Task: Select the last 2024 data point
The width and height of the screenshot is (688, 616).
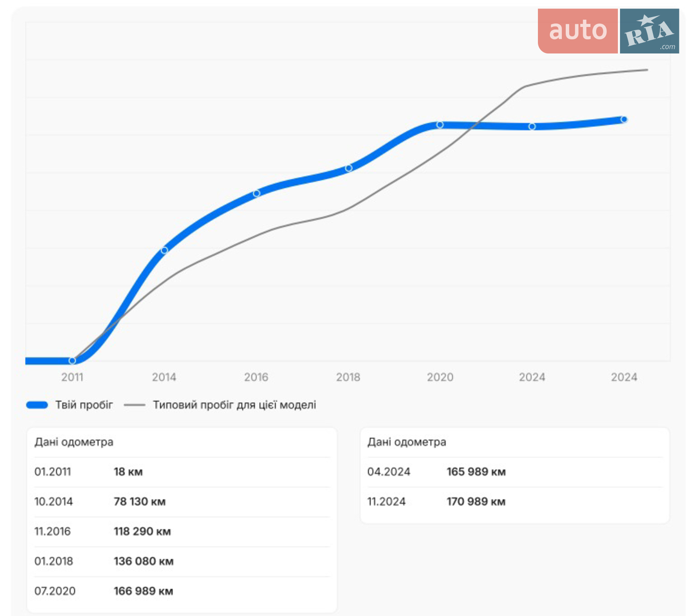Action: (624, 119)
